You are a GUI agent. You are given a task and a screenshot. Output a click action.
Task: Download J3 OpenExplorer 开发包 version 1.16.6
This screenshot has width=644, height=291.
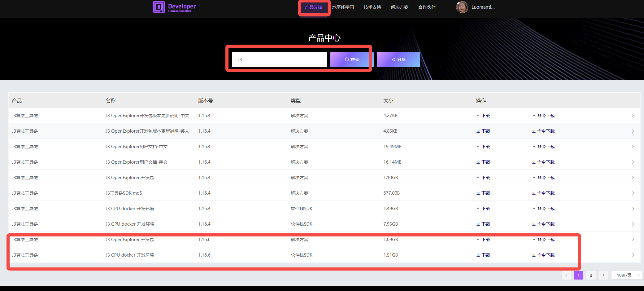coord(483,240)
